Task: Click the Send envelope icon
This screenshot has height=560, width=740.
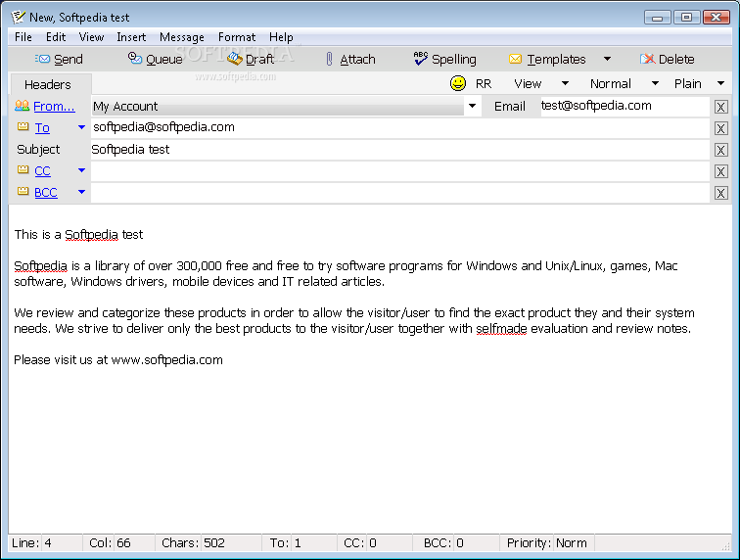Action: [42, 59]
